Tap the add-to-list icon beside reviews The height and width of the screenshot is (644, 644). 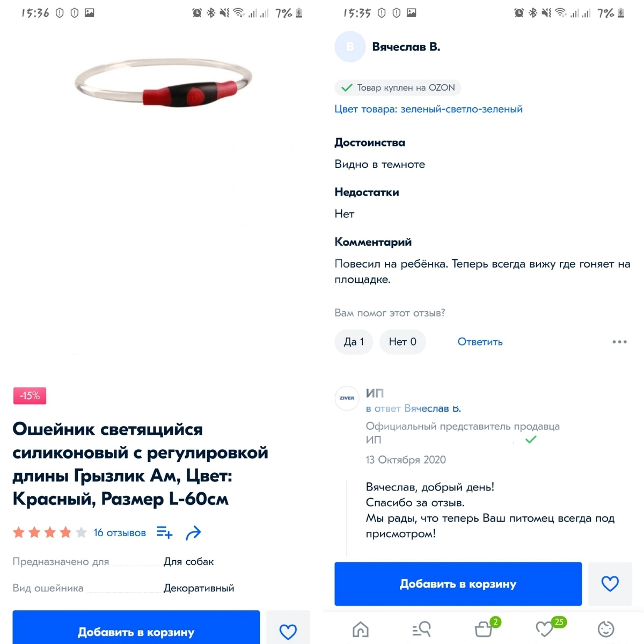tap(164, 532)
